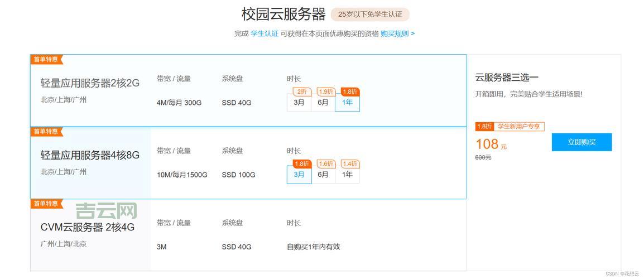Select 6月 duration for 4核8G server
Screen dimensions: 644x279
pos(323,175)
